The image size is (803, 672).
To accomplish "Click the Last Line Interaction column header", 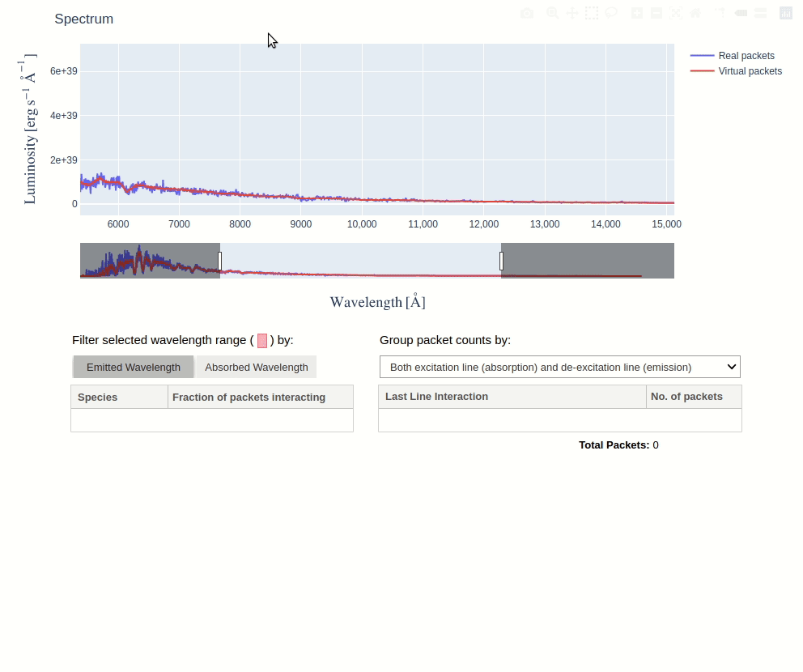I will [512, 397].
